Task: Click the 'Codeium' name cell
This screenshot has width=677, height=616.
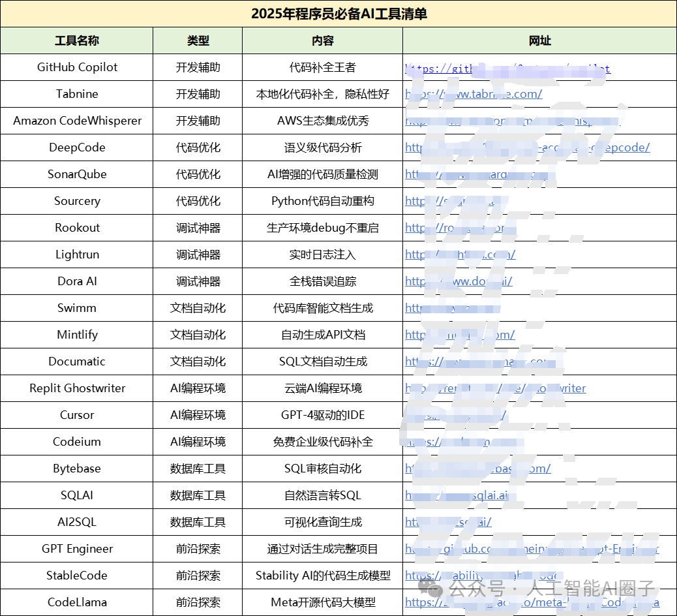Action: tap(77, 442)
